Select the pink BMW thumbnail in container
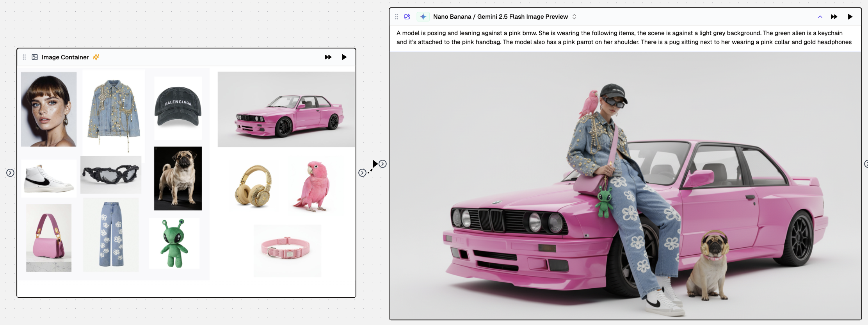This screenshot has height=325, width=868. point(286,109)
